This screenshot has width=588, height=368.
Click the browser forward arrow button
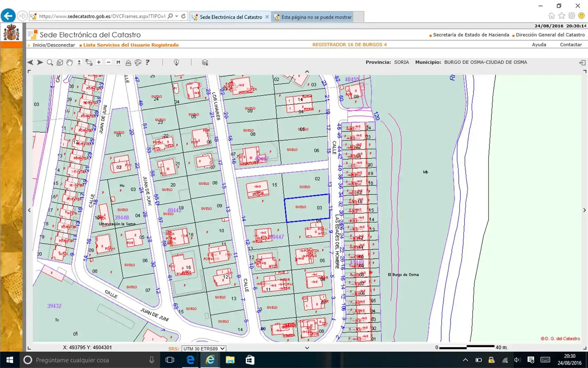22,16
